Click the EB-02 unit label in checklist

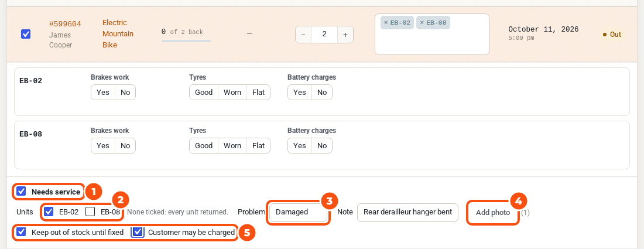pos(31,80)
